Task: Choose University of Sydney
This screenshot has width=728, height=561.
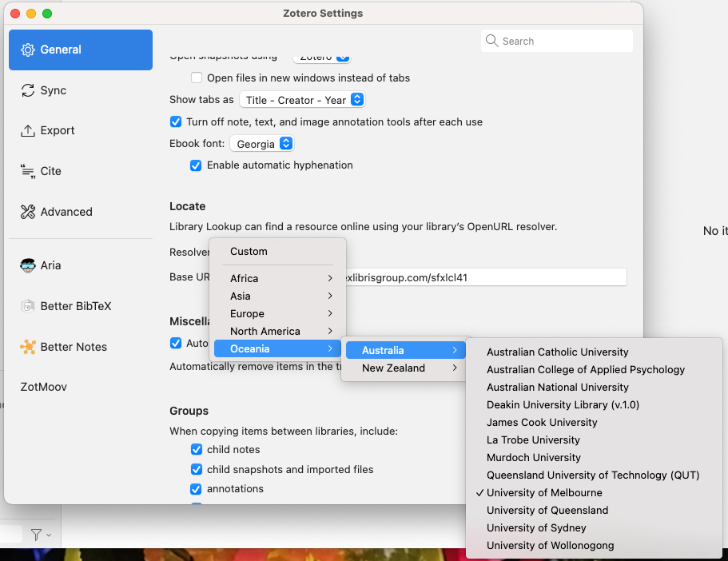Action: [595, 528]
